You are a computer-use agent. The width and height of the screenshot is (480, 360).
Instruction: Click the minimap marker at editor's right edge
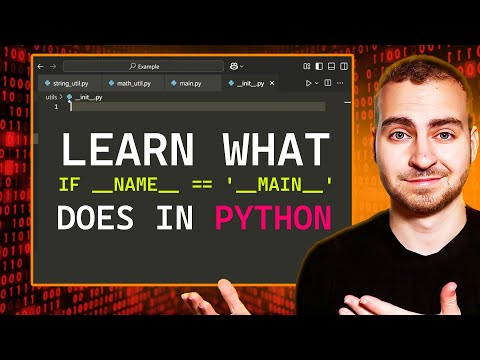pos(347,103)
